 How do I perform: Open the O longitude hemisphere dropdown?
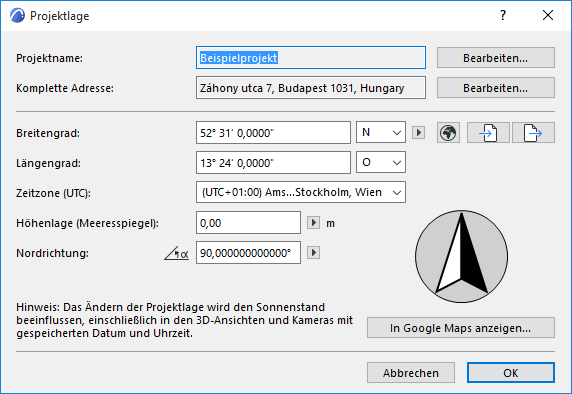[381, 162]
